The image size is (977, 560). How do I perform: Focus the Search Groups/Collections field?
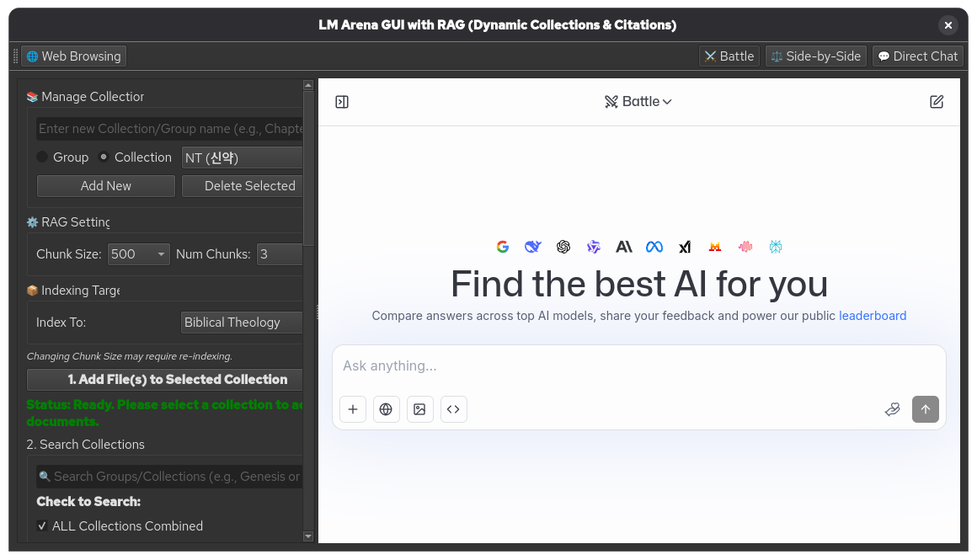(169, 477)
